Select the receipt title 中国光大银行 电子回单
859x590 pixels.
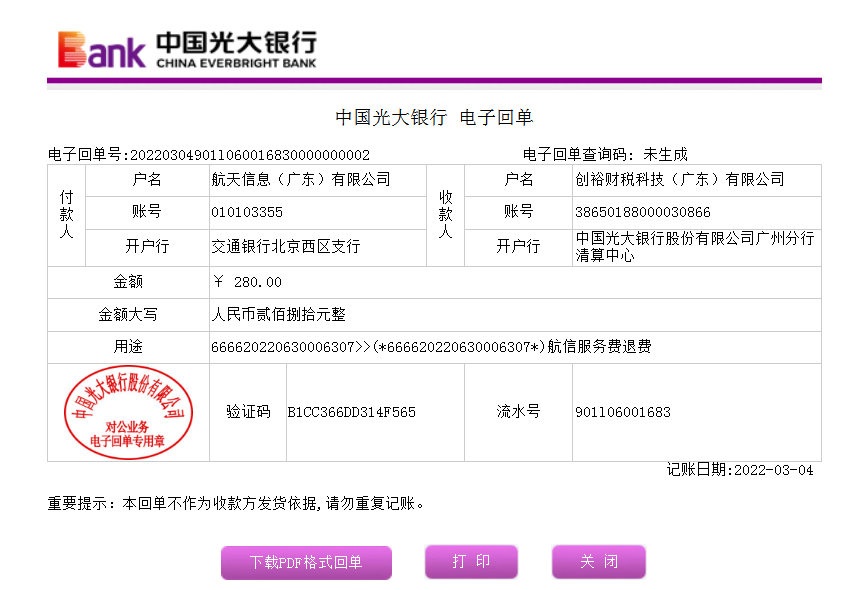434,117
